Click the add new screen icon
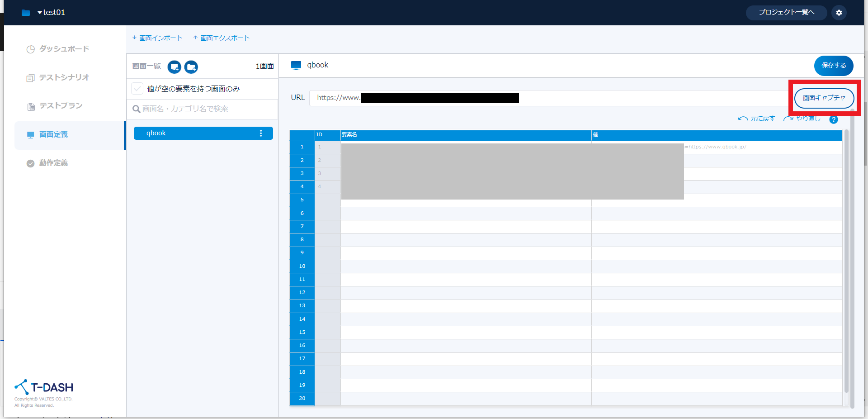The width and height of the screenshot is (868, 419). 174,67
